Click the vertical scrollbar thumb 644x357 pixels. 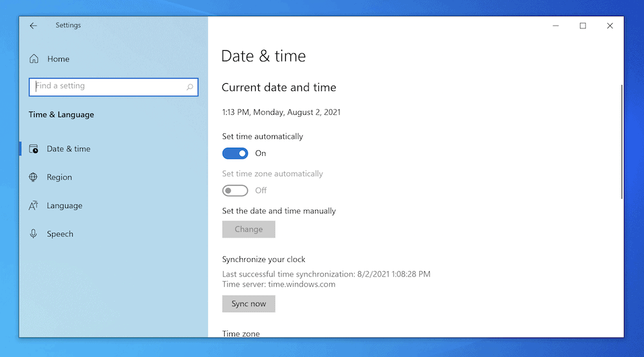pos(621,142)
